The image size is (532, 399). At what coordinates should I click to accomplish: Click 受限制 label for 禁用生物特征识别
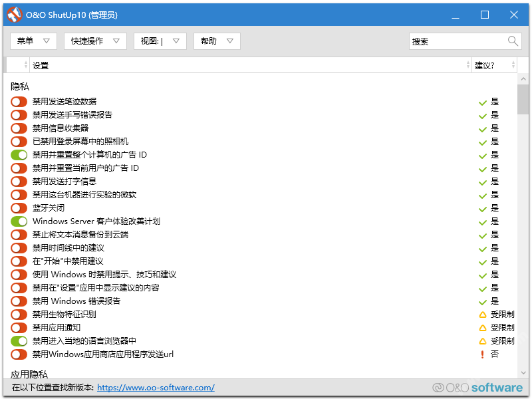(x=503, y=314)
